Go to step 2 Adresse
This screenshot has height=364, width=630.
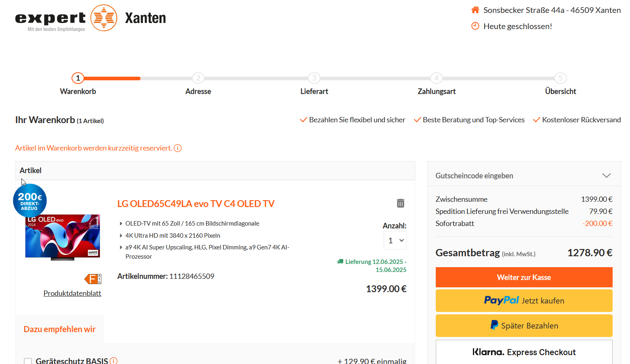[198, 78]
